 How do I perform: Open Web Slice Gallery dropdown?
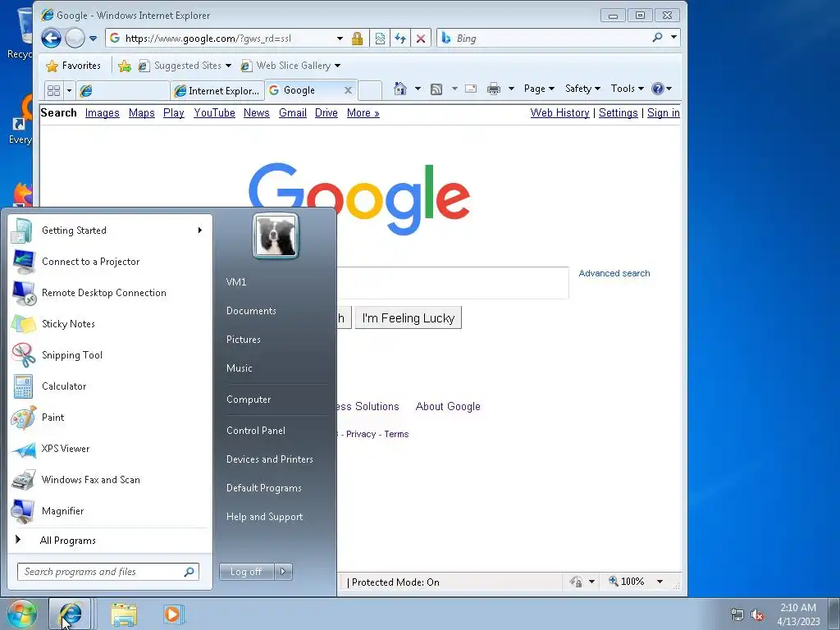[290, 66]
